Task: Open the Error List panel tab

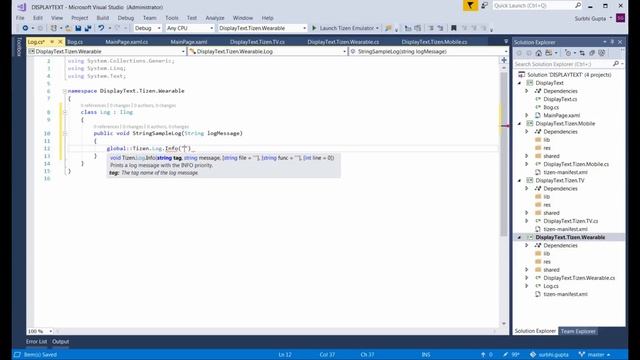Action: (x=36, y=342)
